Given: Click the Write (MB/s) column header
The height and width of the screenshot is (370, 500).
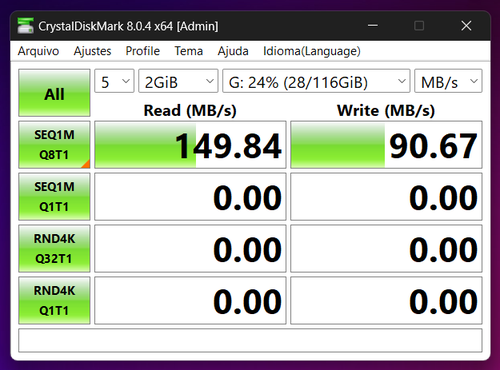Looking at the screenshot, I should click(x=386, y=110).
